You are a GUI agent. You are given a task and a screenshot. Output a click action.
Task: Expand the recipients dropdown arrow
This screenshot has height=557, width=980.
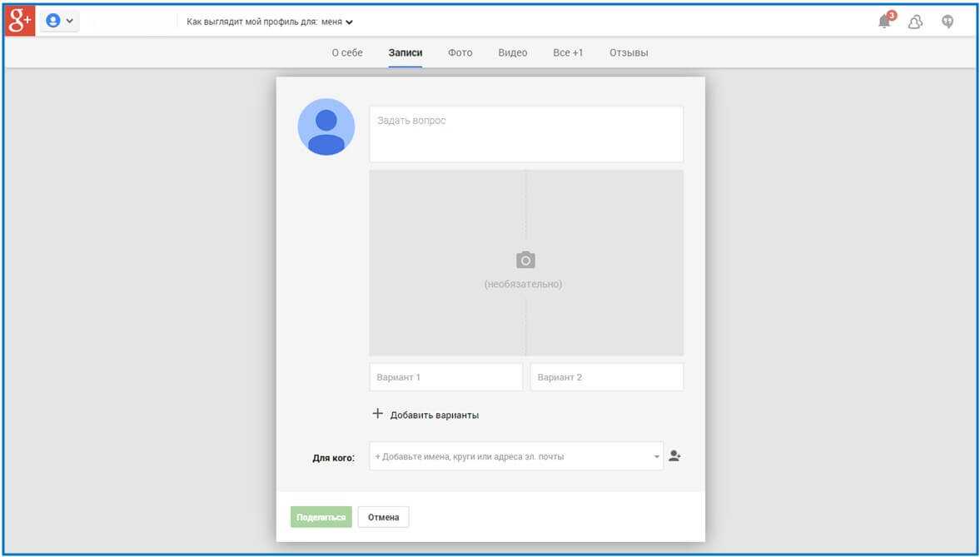(656, 456)
